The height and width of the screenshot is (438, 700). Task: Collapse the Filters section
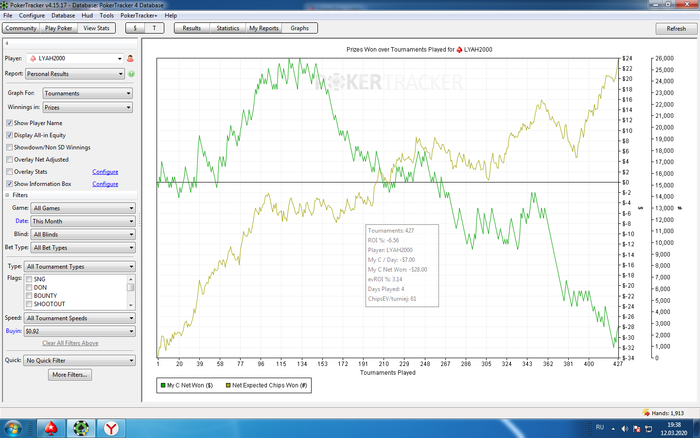pos(7,195)
